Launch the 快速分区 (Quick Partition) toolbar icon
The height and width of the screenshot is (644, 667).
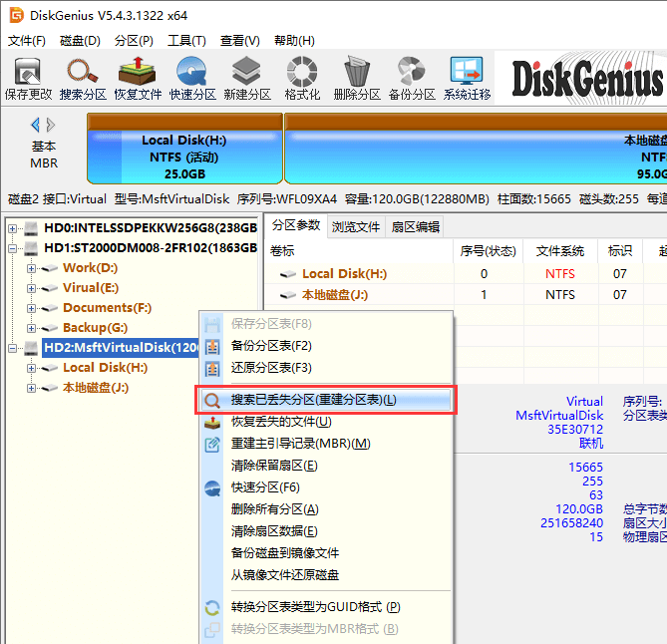pyautogui.click(x=191, y=78)
